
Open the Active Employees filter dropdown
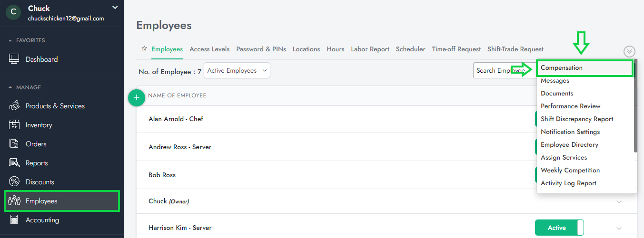pos(237,71)
